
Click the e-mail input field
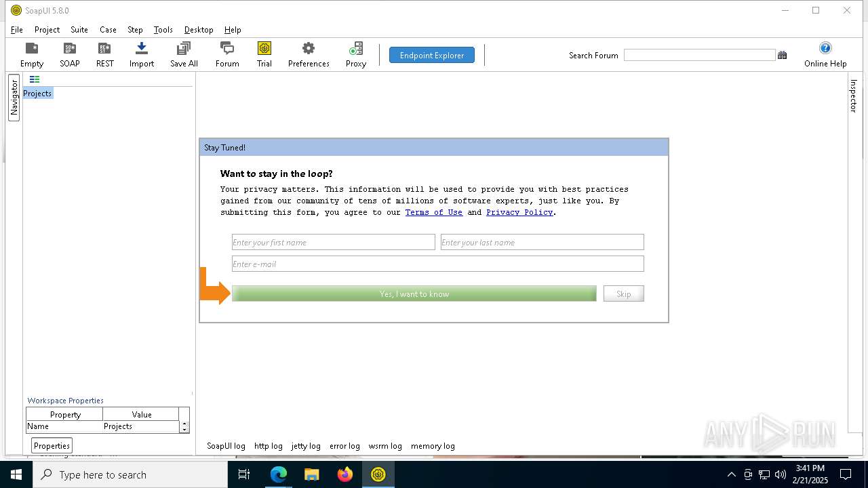(x=438, y=264)
